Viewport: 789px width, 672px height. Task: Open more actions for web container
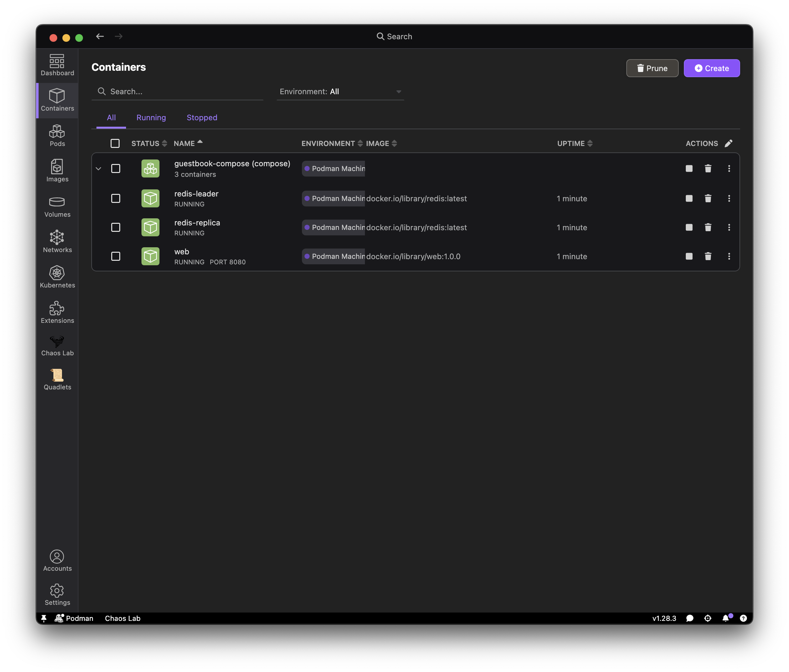point(729,256)
